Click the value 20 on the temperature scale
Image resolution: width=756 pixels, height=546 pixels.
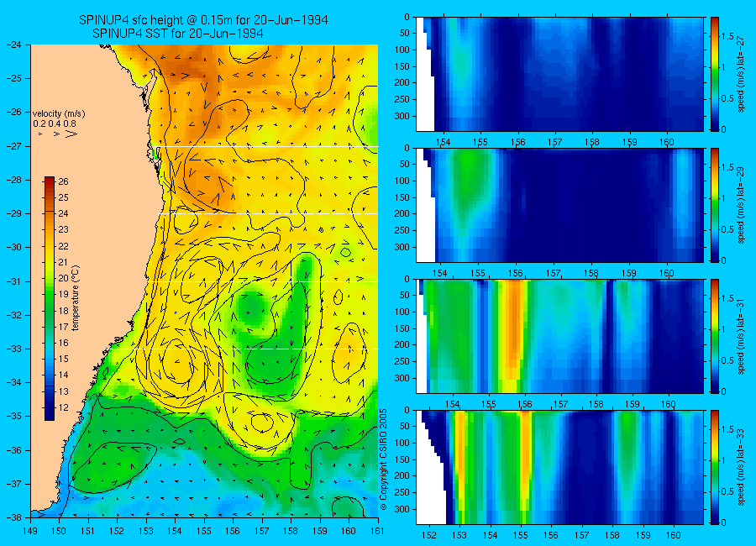click(63, 278)
